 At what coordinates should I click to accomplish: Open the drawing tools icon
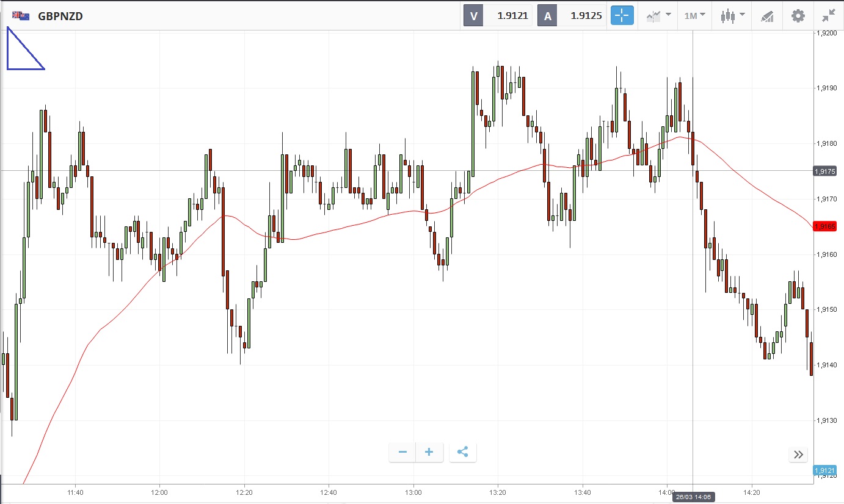click(767, 16)
